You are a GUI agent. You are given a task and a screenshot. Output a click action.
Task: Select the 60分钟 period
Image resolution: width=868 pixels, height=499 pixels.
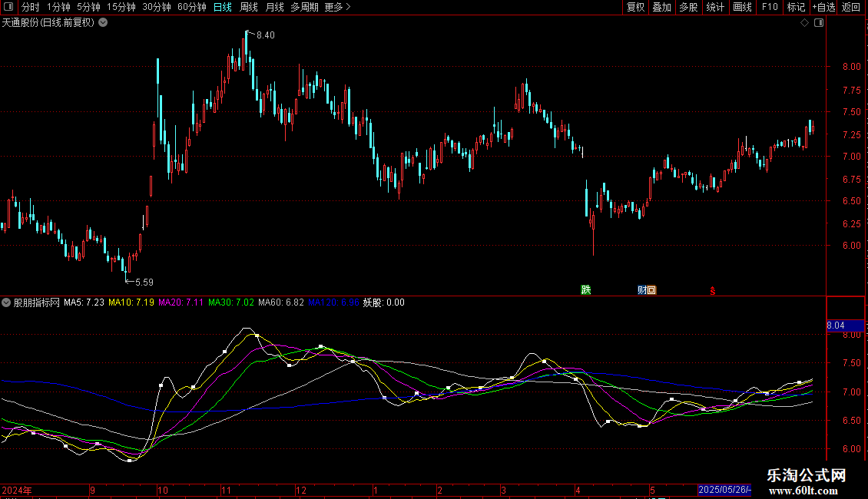pyautogui.click(x=192, y=7)
